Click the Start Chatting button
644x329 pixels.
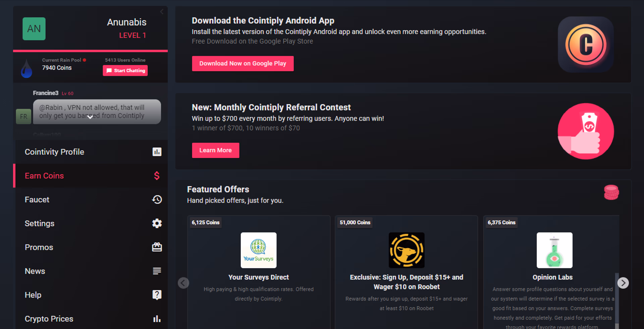pyautogui.click(x=125, y=70)
